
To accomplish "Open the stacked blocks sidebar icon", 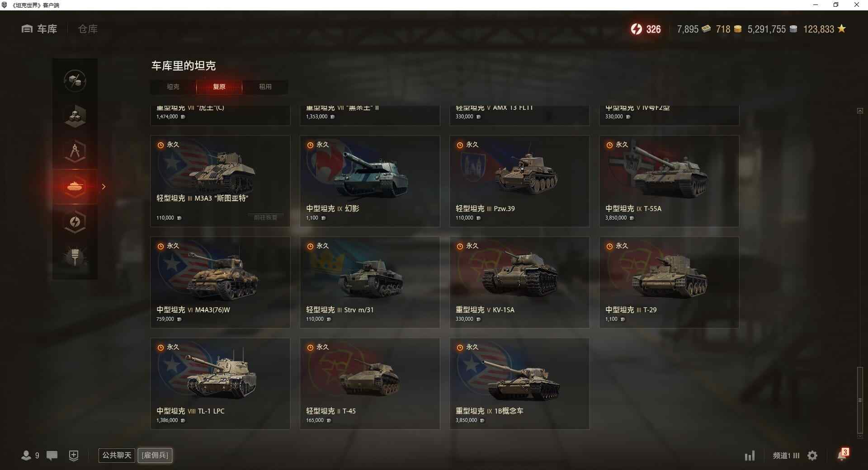I will point(75,116).
